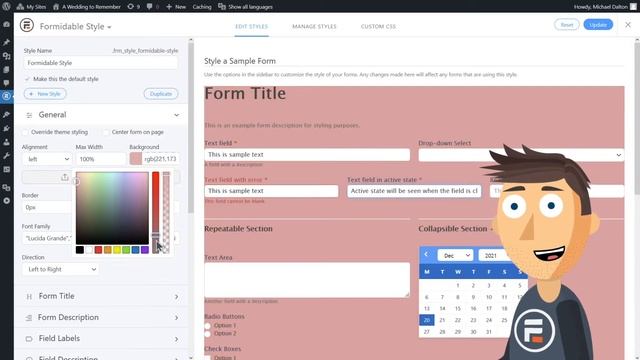Click the Duplicate button

[161, 93]
